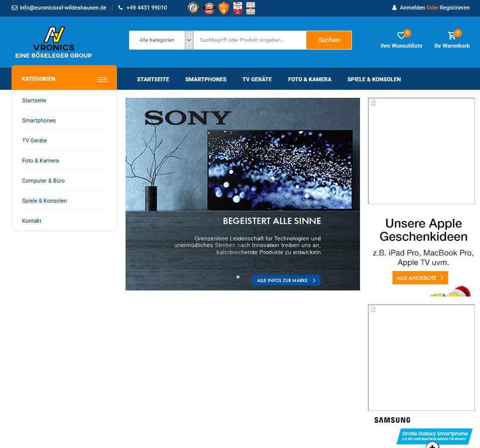Open the Startseite nav menu item
480x448 pixels.
[153, 79]
